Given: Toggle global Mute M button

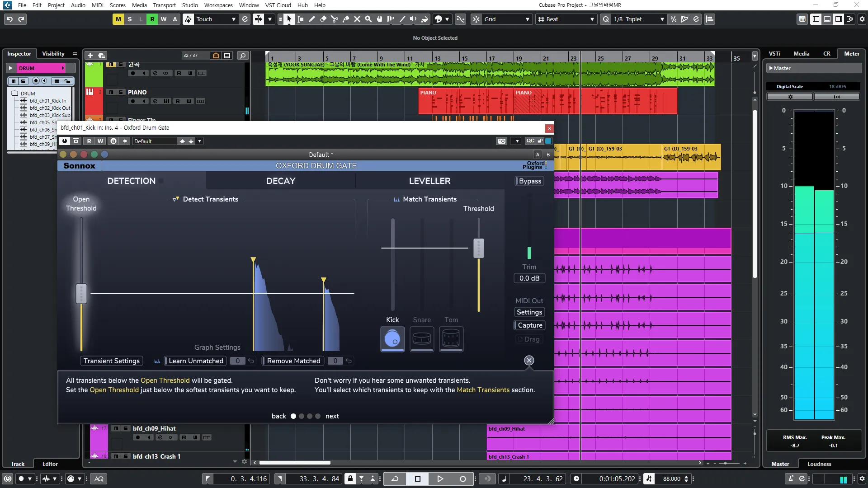Looking at the screenshot, I should coord(118,19).
